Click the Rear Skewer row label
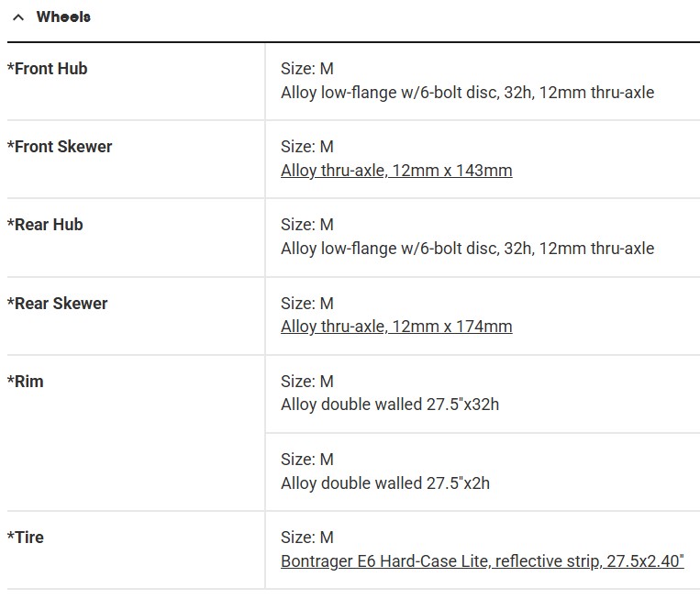Image resolution: width=700 pixels, height=599 pixels. coord(57,304)
